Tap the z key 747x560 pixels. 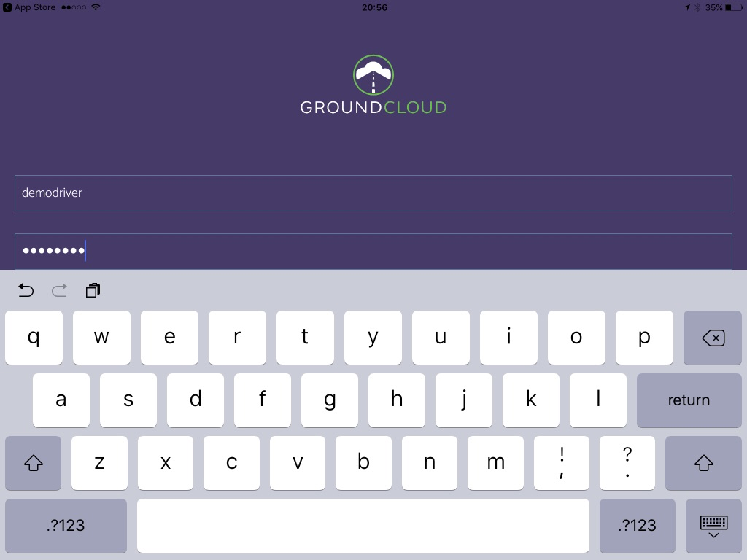click(99, 463)
